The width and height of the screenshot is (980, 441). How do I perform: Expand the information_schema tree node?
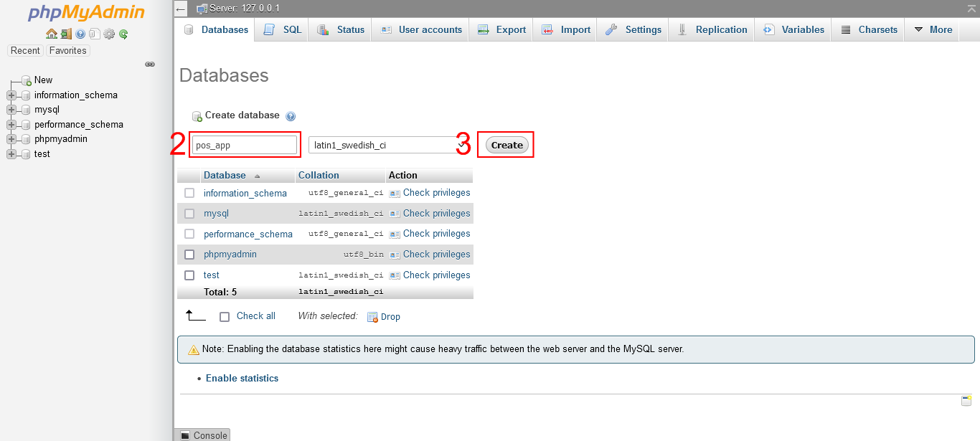tap(11, 95)
